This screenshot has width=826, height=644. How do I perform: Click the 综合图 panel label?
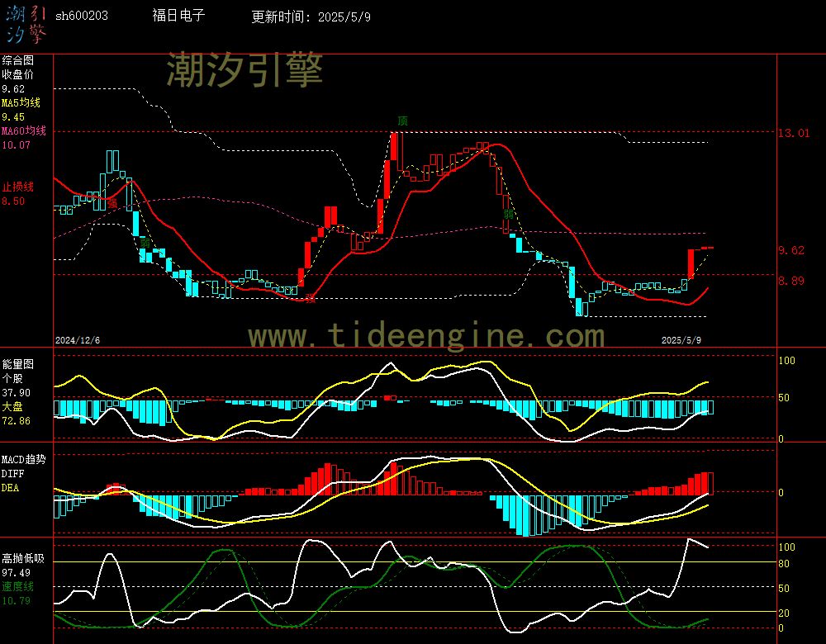(17, 60)
